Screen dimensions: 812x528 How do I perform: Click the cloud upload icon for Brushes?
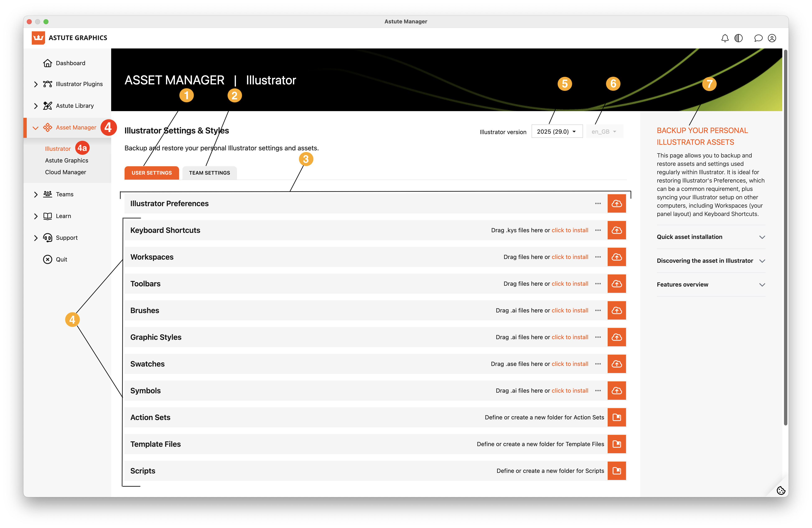[x=616, y=310]
